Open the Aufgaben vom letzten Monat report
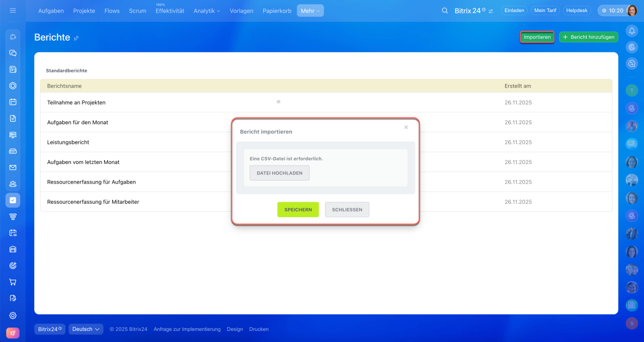The width and height of the screenshot is (644, 342). coord(83,162)
